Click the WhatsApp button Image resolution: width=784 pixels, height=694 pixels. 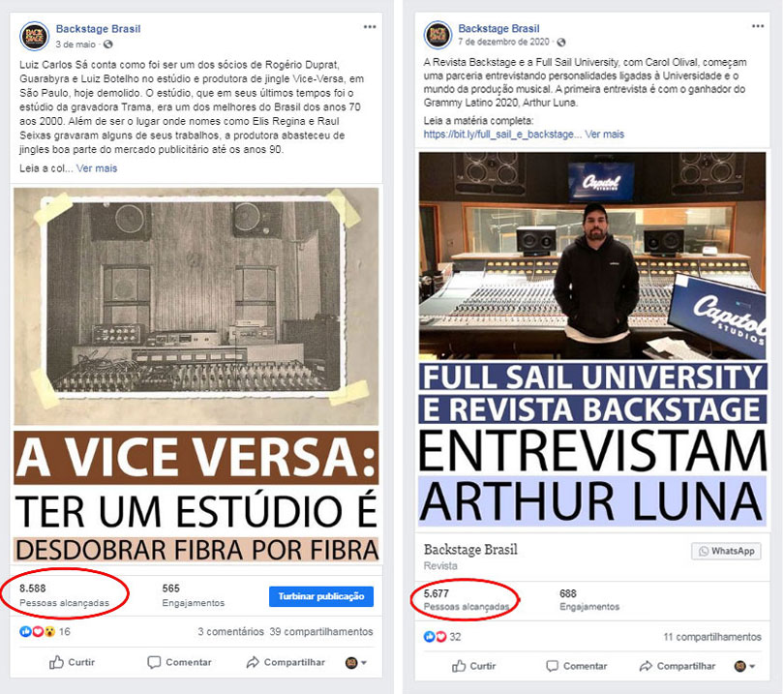click(x=727, y=551)
